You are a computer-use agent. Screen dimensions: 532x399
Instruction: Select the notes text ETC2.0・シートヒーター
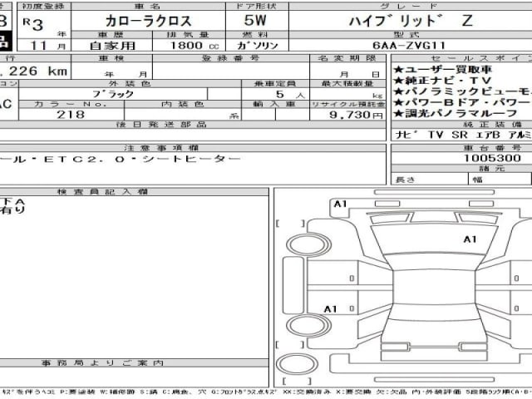[x=142, y=159]
